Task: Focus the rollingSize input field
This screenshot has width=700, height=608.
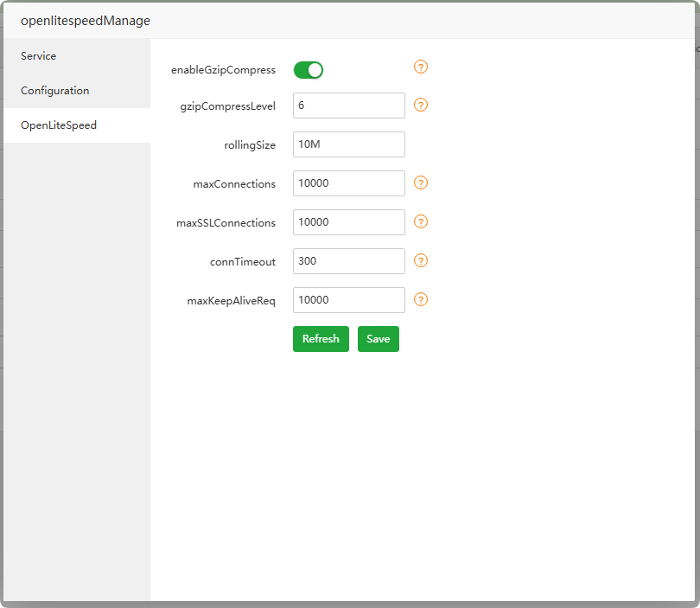Action: coord(348,144)
